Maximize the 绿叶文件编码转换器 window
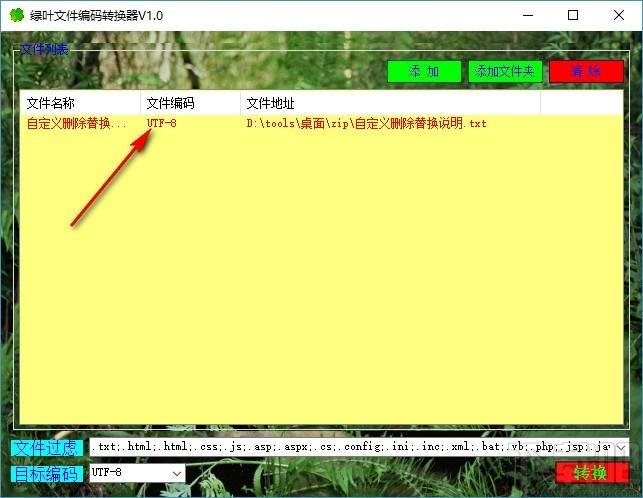643x498 pixels. tap(573, 15)
